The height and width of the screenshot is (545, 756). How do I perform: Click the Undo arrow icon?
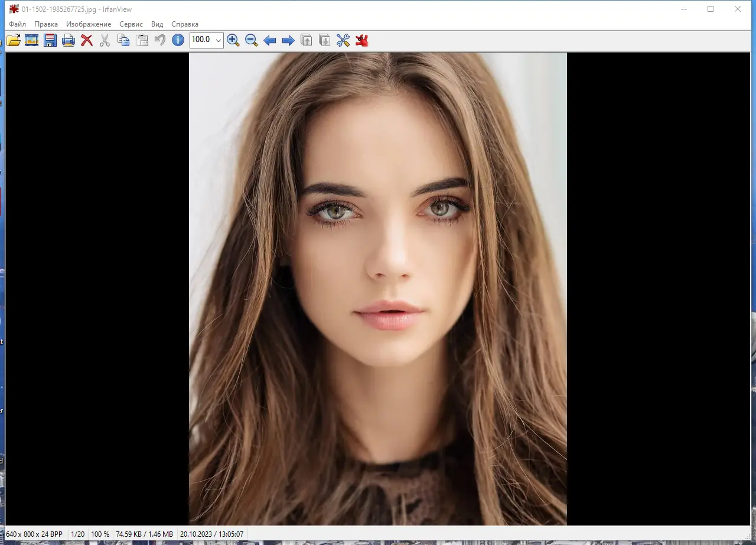(x=159, y=40)
